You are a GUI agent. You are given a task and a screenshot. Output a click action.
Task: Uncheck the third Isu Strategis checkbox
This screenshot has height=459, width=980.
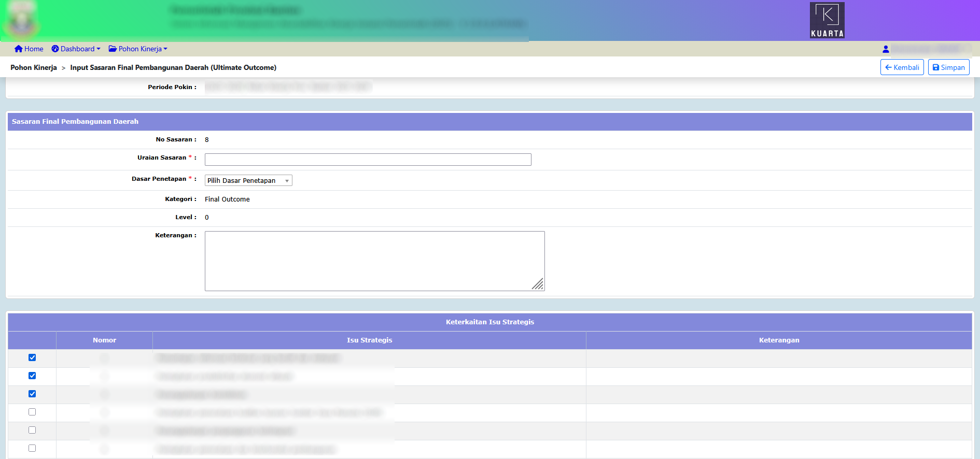tap(32, 394)
